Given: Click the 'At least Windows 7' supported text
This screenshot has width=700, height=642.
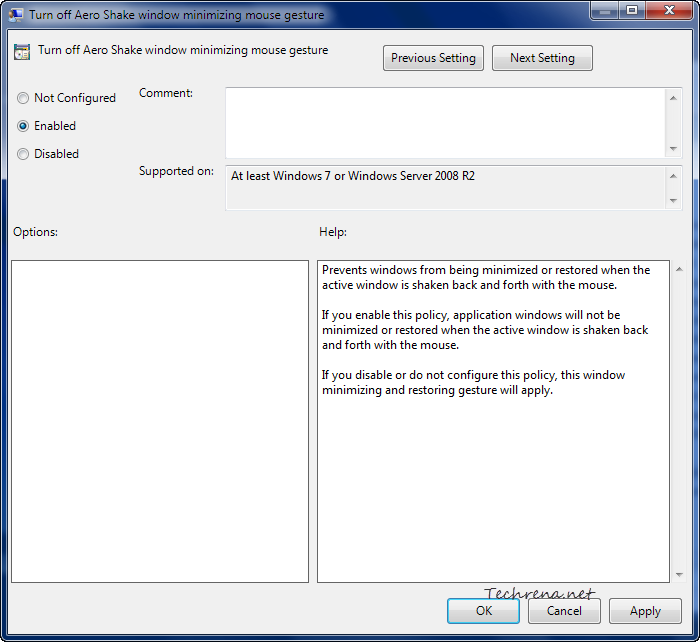Looking at the screenshot, I should tap(353, 176).
